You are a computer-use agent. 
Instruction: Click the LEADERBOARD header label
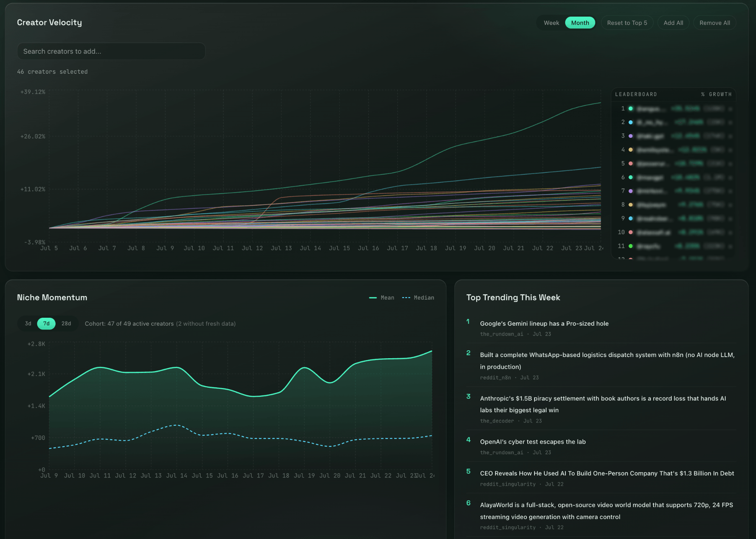(x=636, y=94)
